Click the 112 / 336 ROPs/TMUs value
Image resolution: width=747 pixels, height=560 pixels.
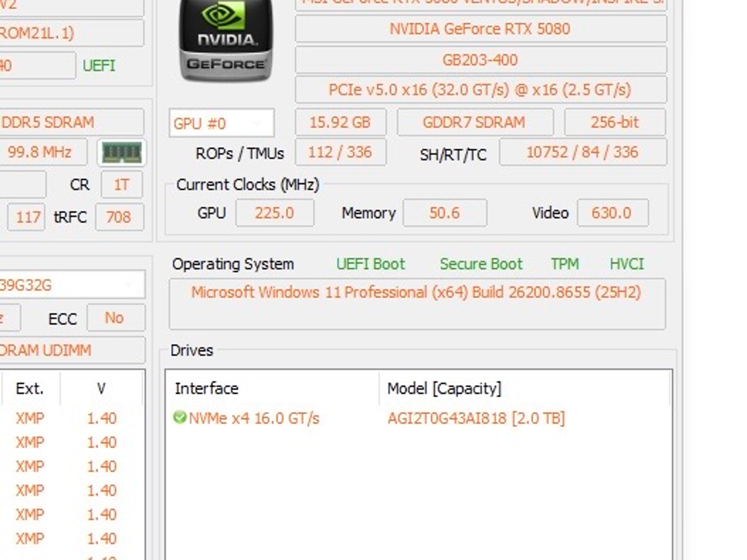[340, 152]
